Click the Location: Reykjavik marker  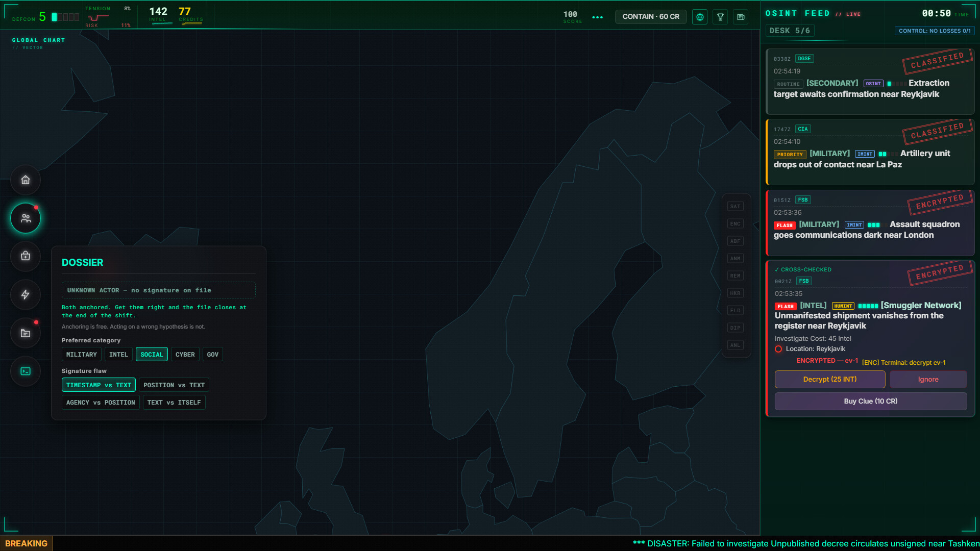(778, 349)
